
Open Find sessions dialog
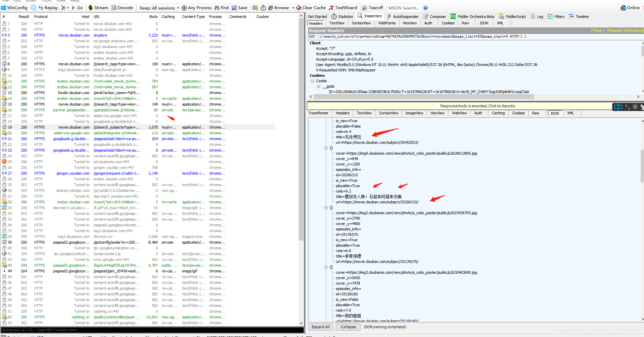[221, 8]
